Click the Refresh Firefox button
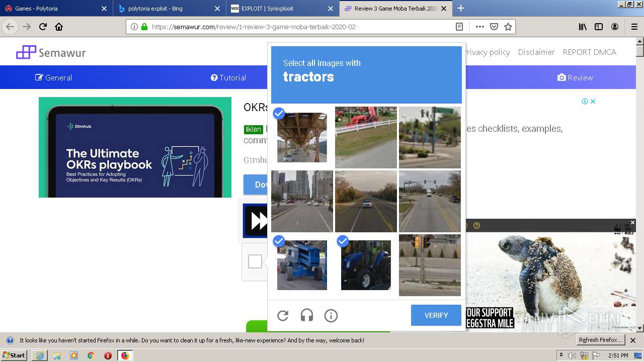 (600, 340)
